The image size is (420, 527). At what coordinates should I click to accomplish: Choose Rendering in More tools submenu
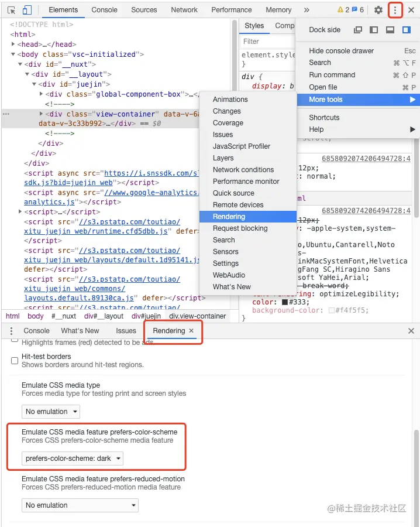click(x=248, y=217)
